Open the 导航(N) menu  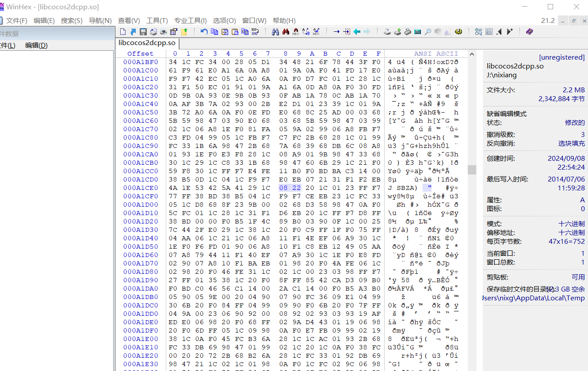pos(100,21)
